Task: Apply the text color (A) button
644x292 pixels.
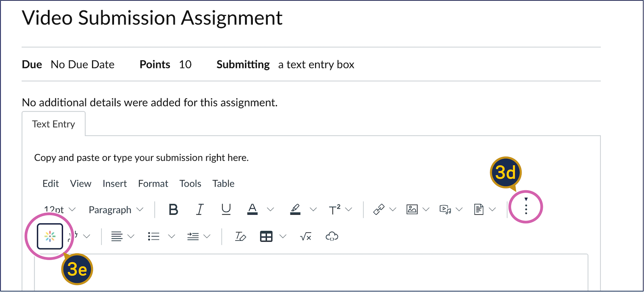Action: pos(252,209)
